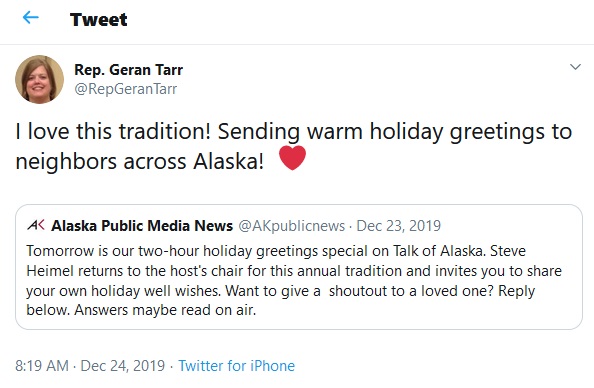
Task: Click the Alaska Public Media AK logo
Action: tap(36, 225)
